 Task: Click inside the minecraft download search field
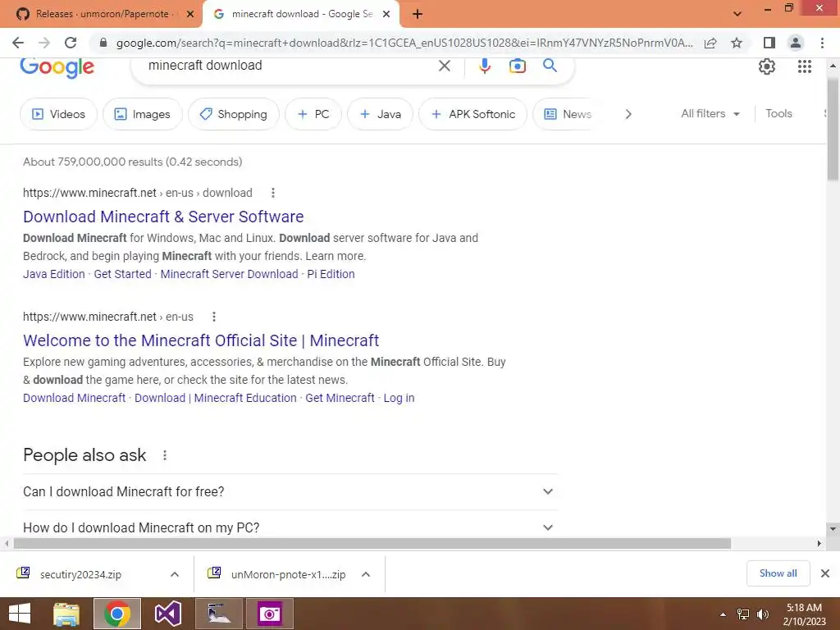point(290,66)
